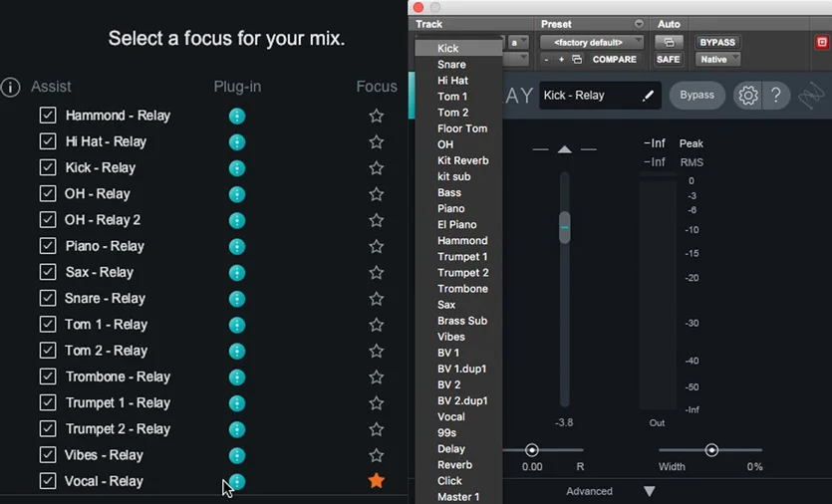Select BV 1.dup1 in track list

[x=458, y=369]
